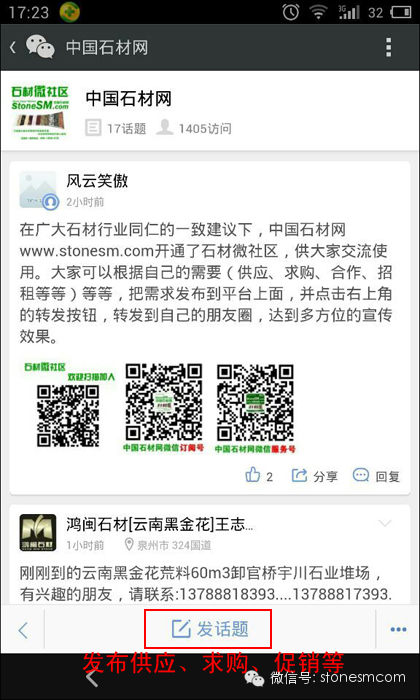Expand the 鸿闽石材 post dropdown chevron
Screen dimensions: 420x700
(385, 523)
